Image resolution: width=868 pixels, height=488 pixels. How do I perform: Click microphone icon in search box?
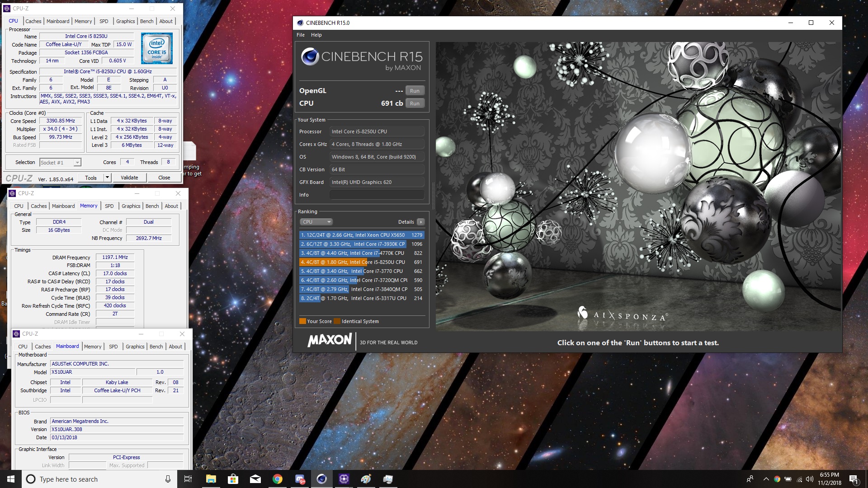click(168, 479)
